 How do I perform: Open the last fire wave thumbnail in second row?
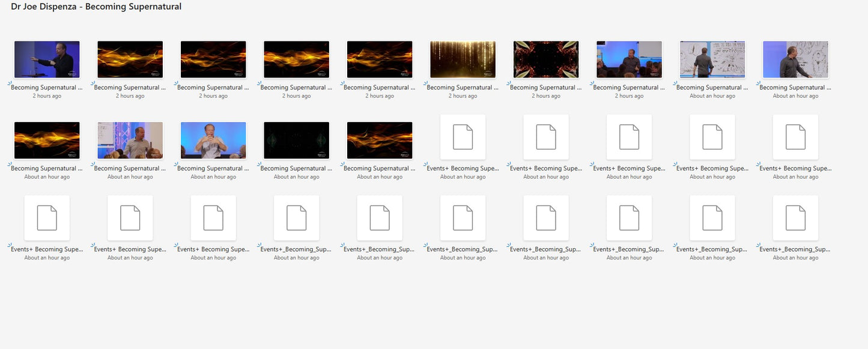click(380, 140)
